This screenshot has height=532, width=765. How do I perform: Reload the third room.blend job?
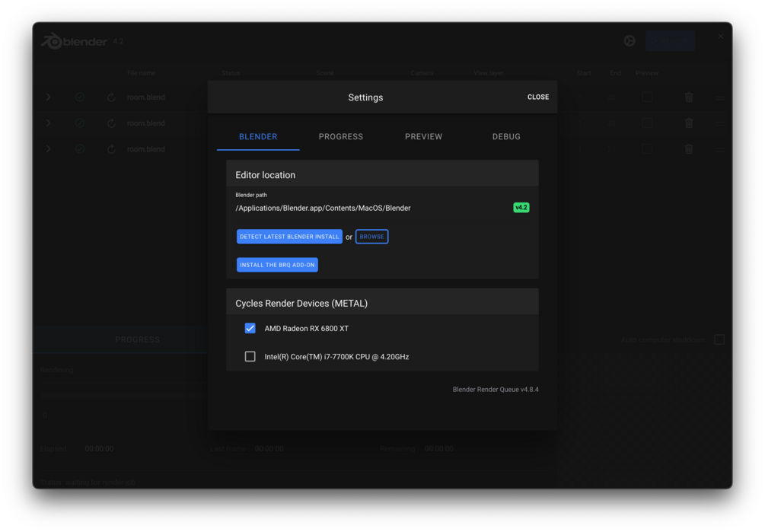point(111,148)
